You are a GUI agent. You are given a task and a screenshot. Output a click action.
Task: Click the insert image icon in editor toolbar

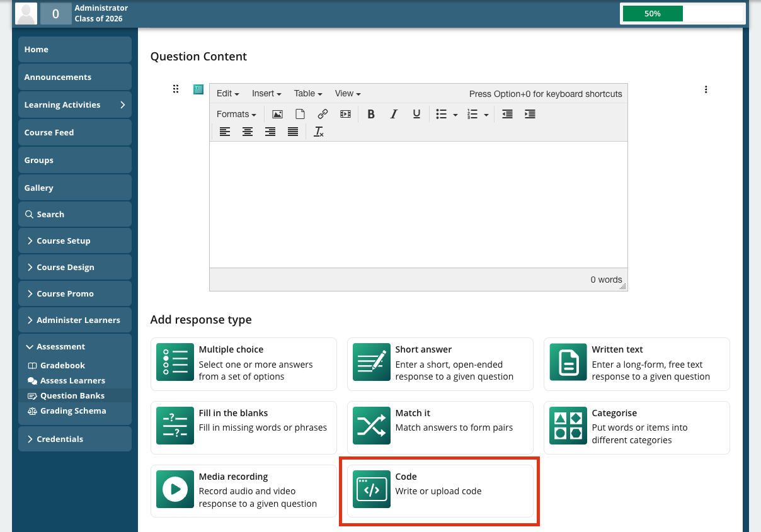[277, 114]
